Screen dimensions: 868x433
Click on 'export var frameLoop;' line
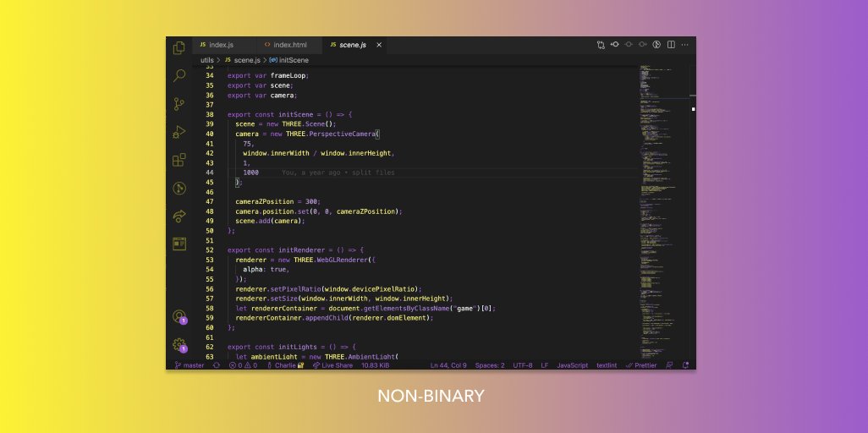(268, 75)
